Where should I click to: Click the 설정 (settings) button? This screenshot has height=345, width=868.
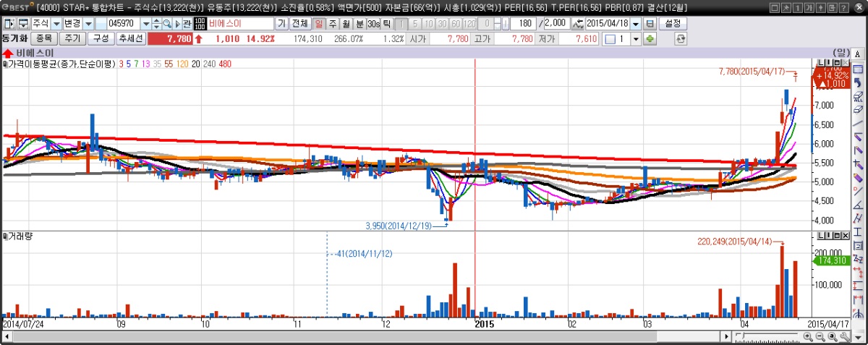[672, 24]
